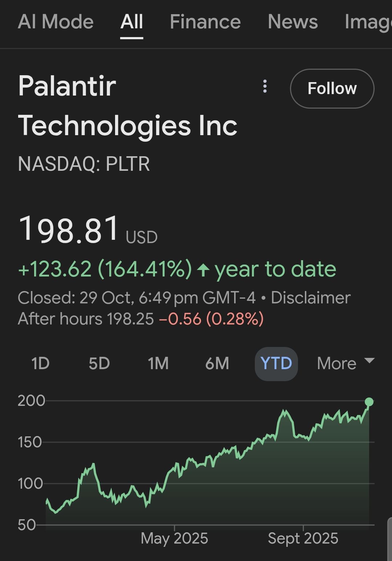
Task: Select the 1M chart range
Action: pyautogui.click(x=158, y=363)
